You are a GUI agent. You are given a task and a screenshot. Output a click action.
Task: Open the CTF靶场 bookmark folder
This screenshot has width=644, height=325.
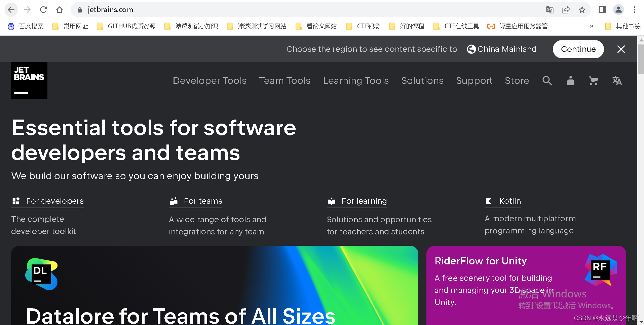point(363,26)
